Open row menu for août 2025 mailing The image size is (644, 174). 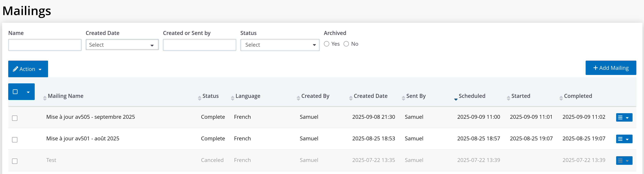pyautogui.click(x=624, y=139)
